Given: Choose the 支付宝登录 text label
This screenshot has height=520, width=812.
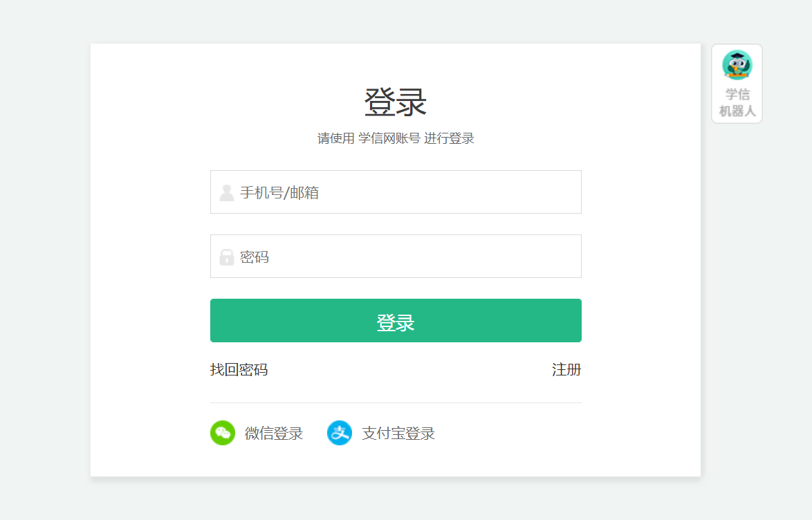Looking at the screenshot, I should [x=398, y=434].
